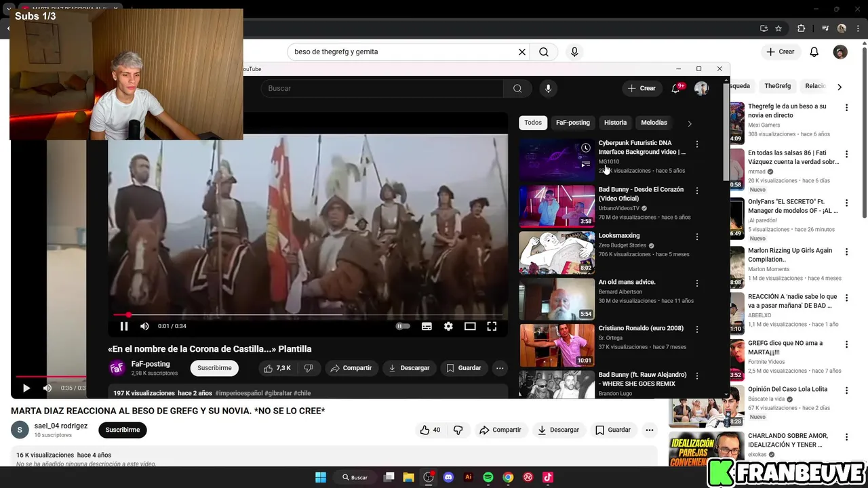Open the Looksmaxxing video options menu

click(696, 237)
